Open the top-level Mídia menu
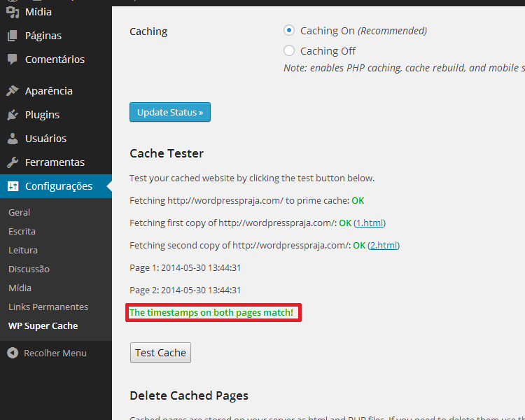Viewport: 525px width, 420px height. pyautogui.click(x=56, y=12)
